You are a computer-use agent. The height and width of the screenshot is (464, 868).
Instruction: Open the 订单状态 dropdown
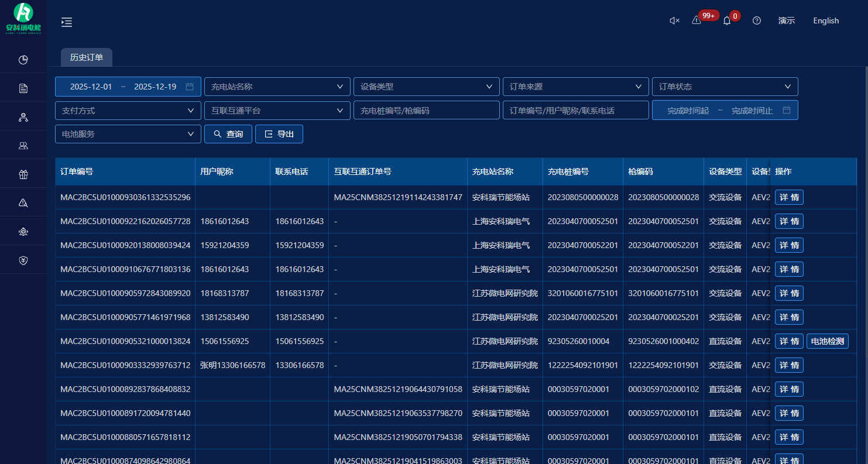tap(725, 87)
